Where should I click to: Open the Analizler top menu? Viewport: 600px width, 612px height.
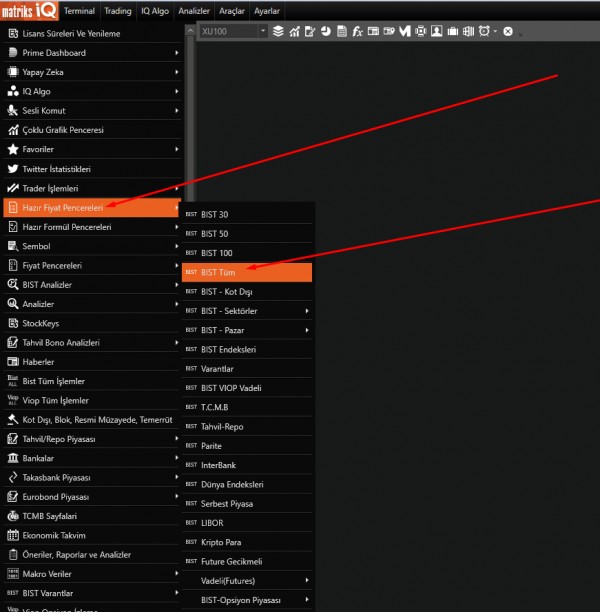tap(194, 11)
